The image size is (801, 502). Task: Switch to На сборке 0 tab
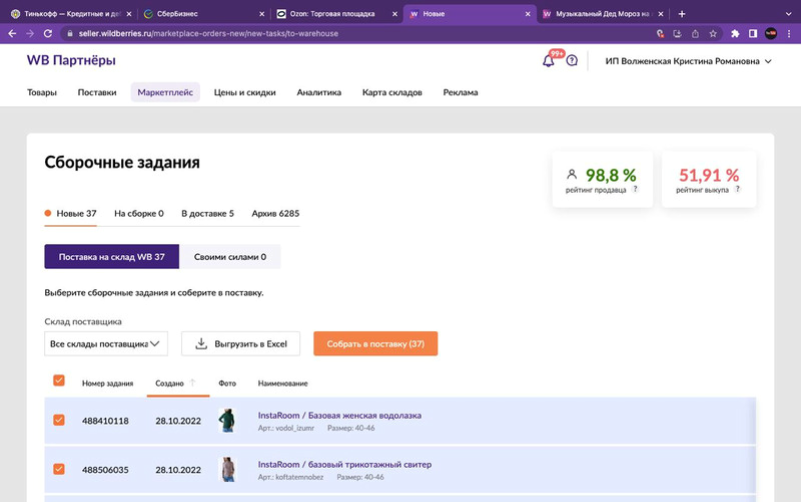(138, 213)
